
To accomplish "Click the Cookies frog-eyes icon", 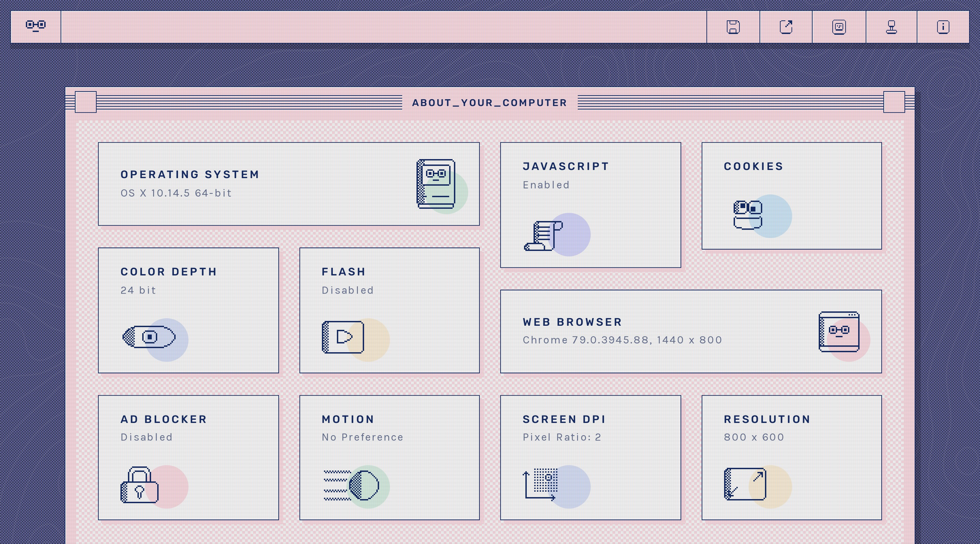I will [748, 215].
